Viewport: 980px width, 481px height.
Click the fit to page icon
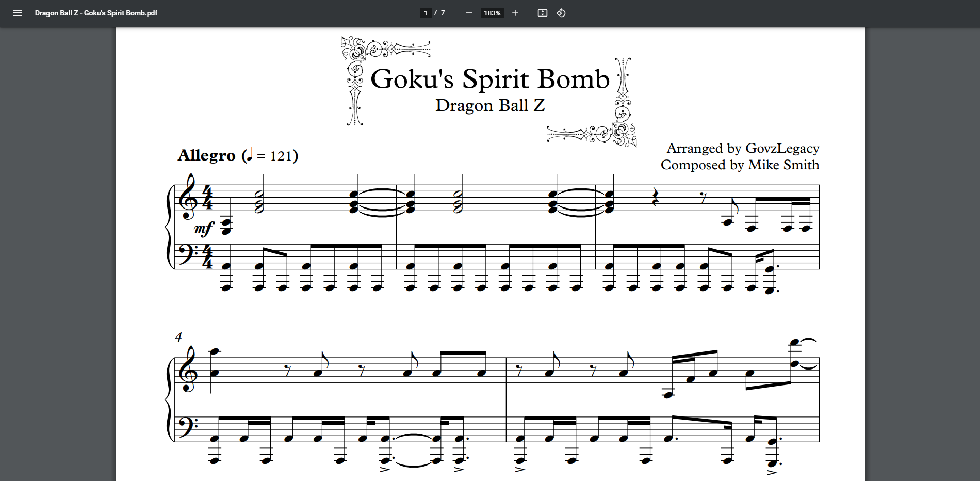click(x=542, y=13)
